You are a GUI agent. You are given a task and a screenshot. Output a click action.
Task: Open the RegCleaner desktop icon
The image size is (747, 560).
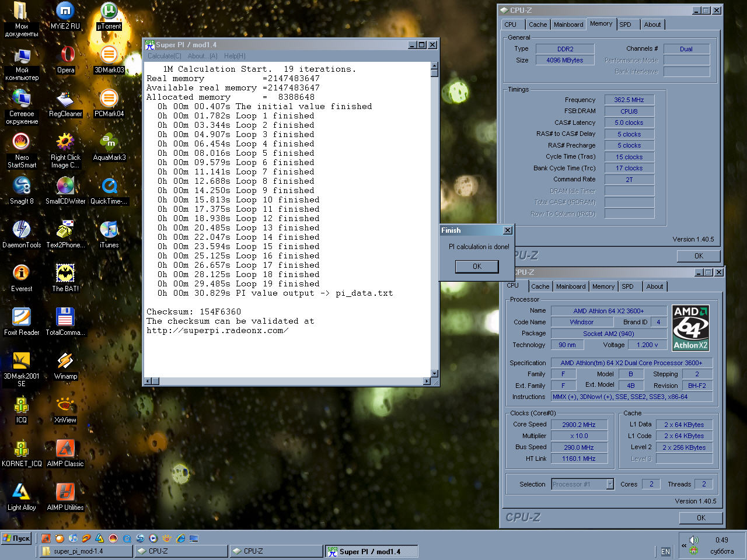(65, 103)
